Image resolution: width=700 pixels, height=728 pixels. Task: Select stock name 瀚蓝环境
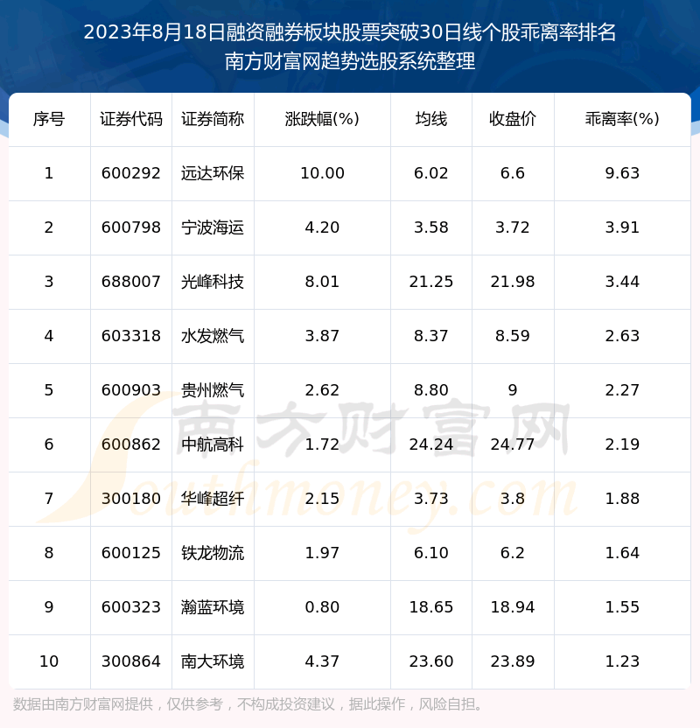tap(213, 608)
